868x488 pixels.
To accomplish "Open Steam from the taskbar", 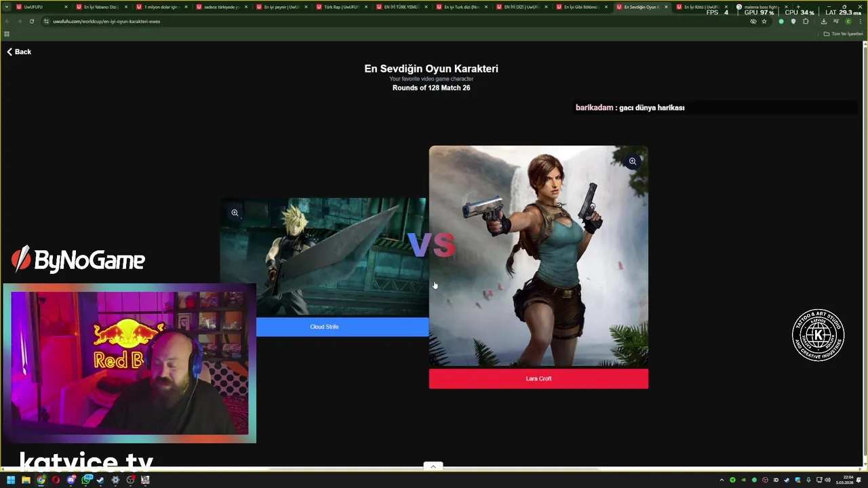I will [x=100, y=480].
